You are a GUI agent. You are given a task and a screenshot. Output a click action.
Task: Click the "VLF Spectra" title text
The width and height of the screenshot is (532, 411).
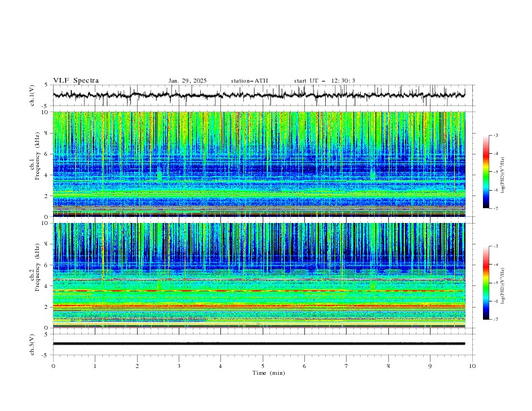76,81
